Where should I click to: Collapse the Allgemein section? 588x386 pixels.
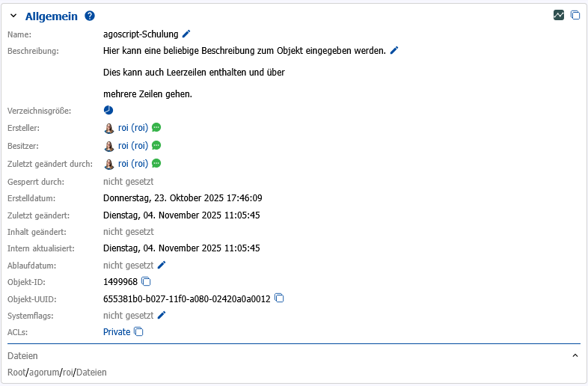[13, 16]
